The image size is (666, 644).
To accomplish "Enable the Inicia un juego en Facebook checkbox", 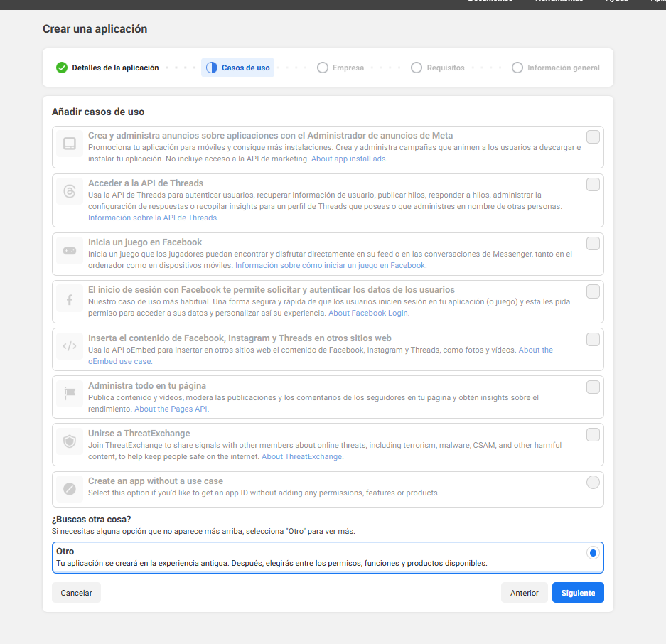I will (x=593, y=244).
